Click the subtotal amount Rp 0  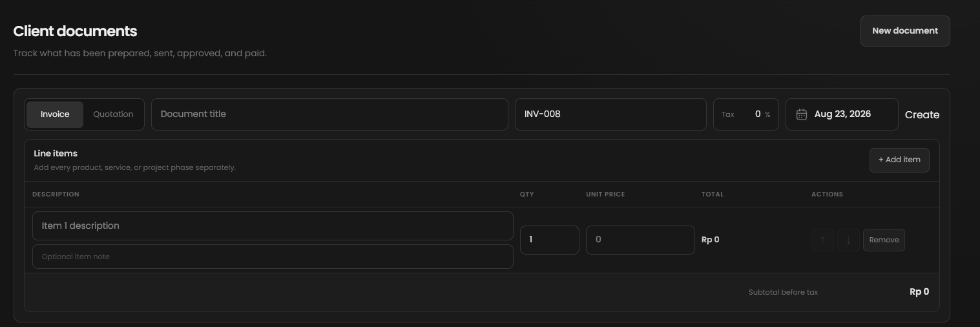(x=919, y=292)
